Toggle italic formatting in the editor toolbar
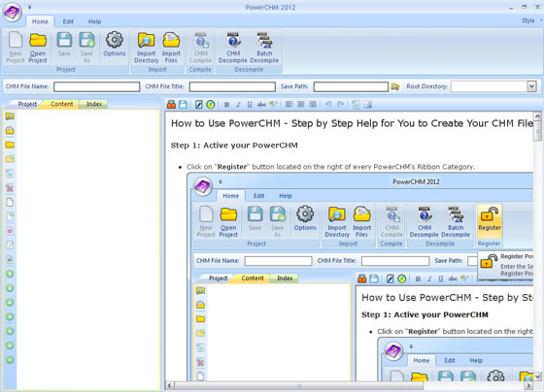544x392 pixels. click(x=238, y=105)
